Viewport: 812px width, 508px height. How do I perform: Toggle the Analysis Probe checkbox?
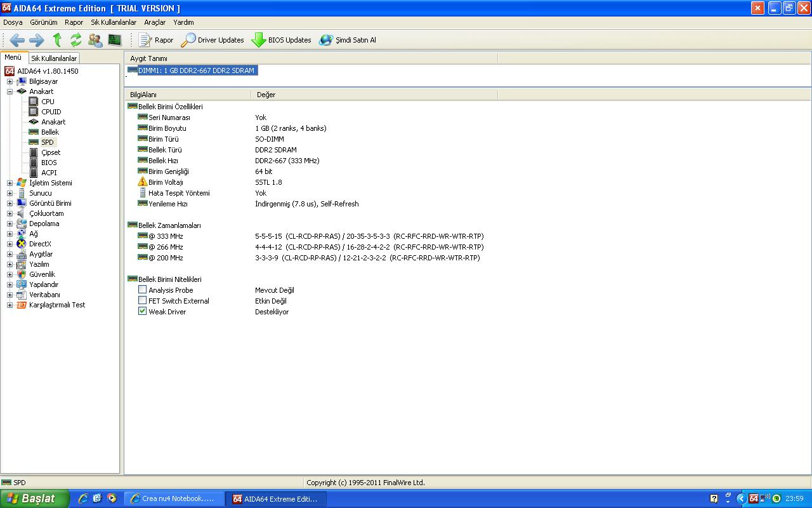142,290
